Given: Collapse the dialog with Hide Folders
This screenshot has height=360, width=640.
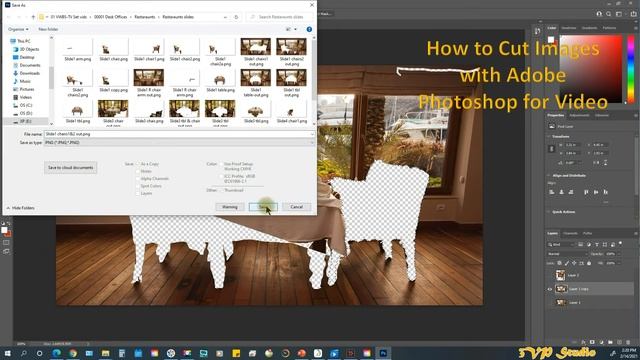Looking at the screenshot, I should pos(20,208).
